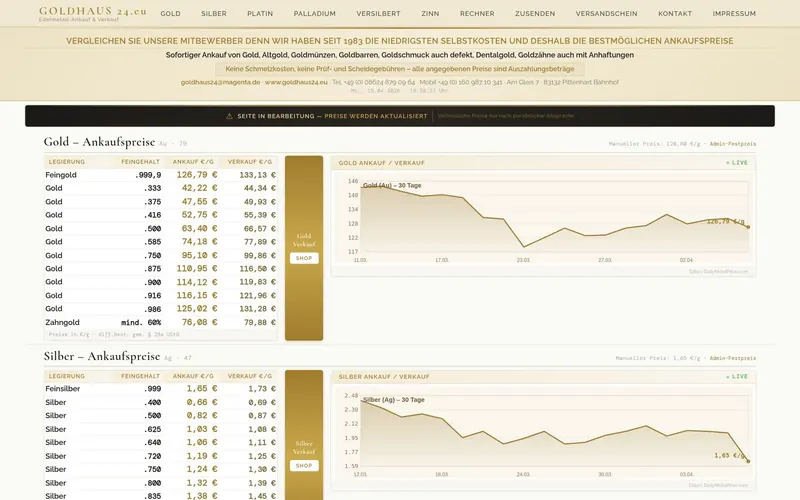Select Gold .585 Ankauf price 74,18 €
This screenshot has height=500, width=800.
click(x=199, y=242)
